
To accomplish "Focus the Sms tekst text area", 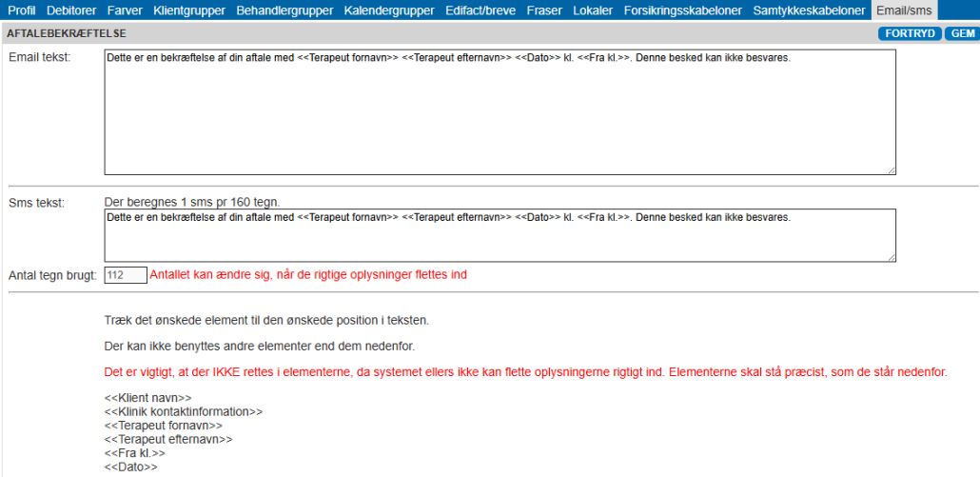I will point(500,235).
